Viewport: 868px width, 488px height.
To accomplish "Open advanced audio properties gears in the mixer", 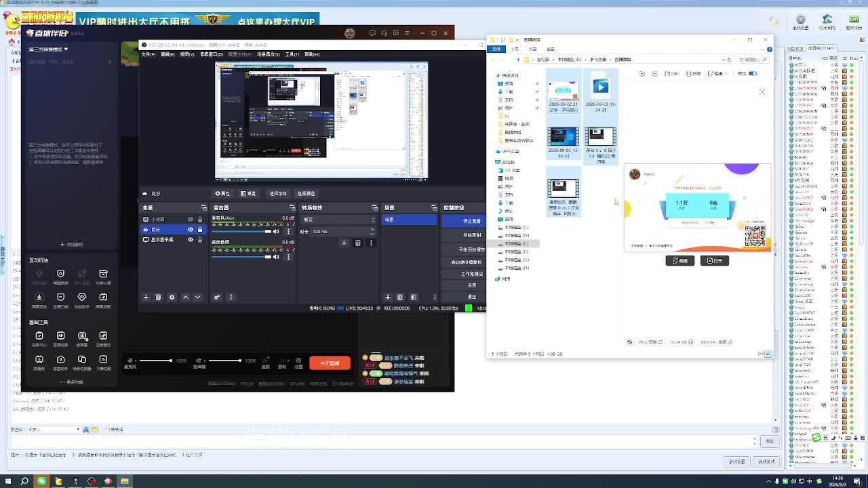I will 217,297.
